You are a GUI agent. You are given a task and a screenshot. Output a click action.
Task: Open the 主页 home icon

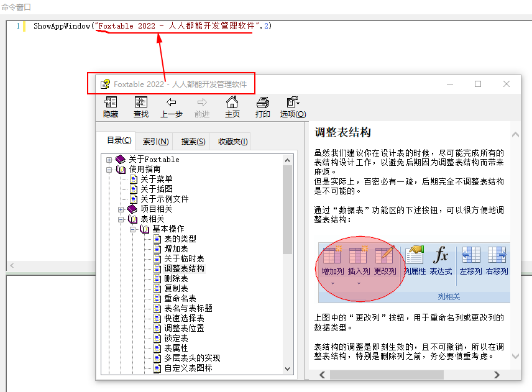[232, 102]
